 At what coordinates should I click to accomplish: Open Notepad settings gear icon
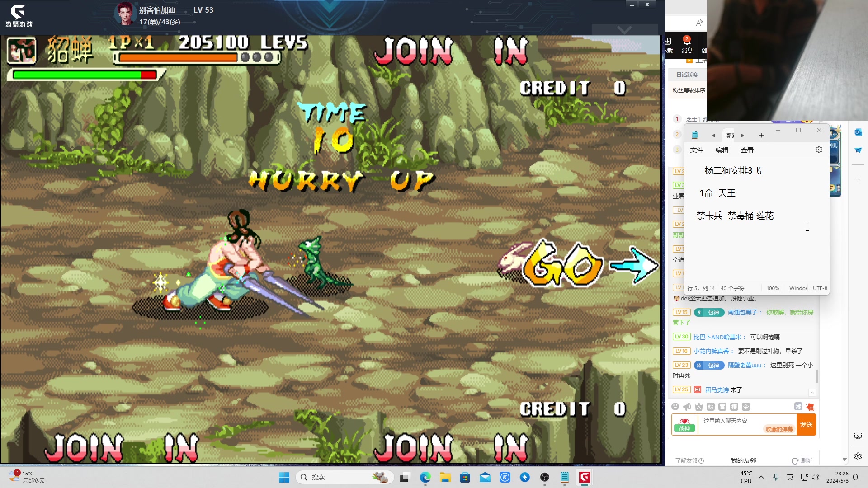tap(819, 150)
